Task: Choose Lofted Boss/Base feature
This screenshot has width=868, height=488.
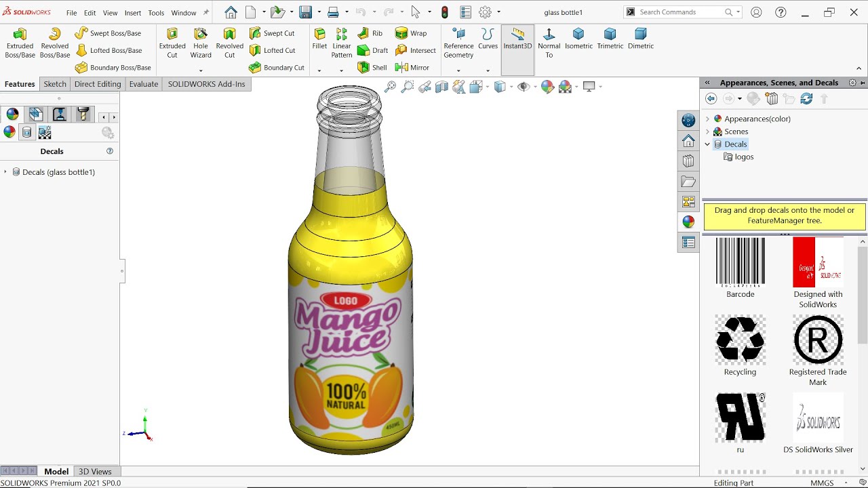Action: click(x=108, y=50)
